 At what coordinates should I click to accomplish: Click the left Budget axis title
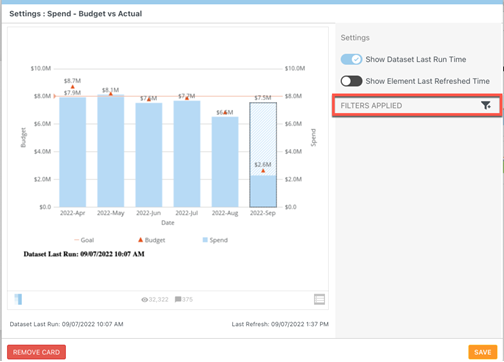(x=23, y=137)
